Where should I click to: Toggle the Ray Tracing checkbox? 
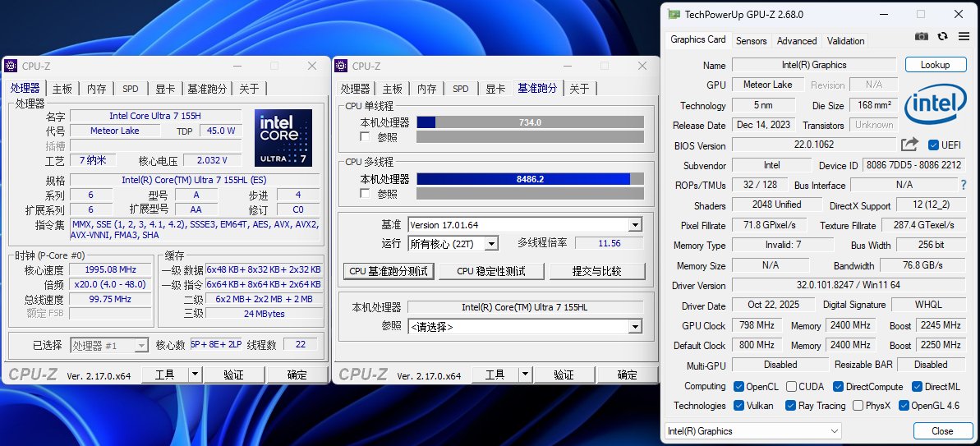pos(790,406)
